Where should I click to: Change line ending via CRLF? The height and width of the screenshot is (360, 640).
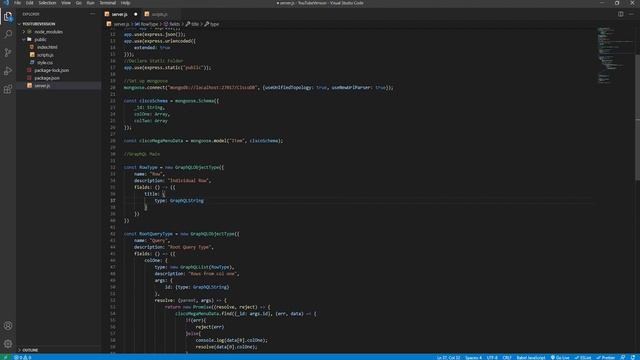click(507, 357)
